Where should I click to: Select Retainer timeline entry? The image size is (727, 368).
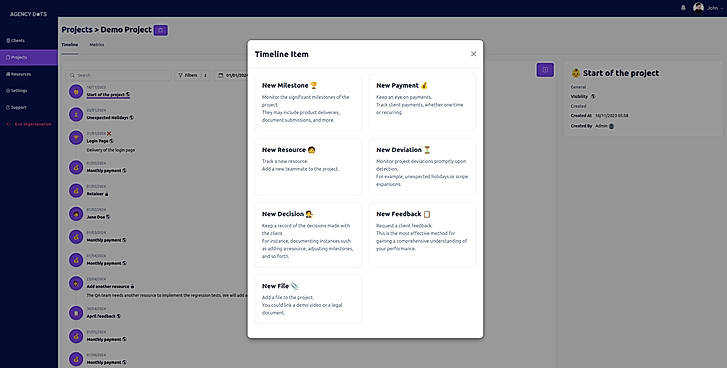95,194
